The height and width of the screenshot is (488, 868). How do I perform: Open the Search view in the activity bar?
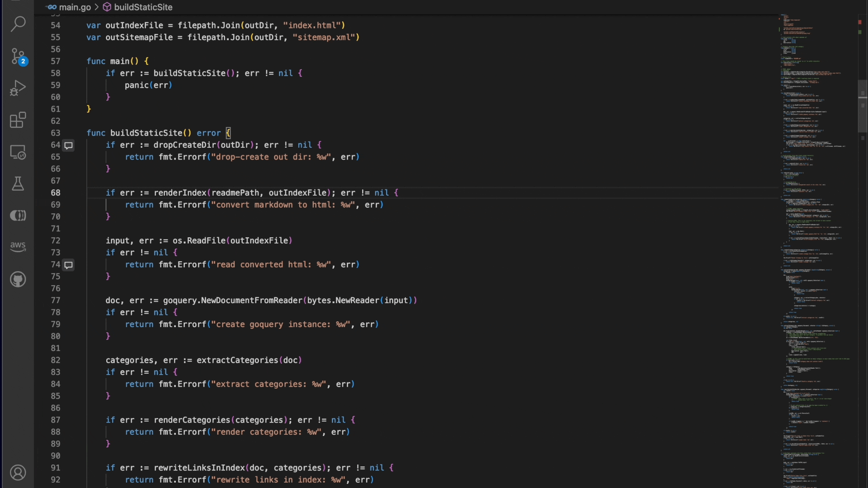(x=18, y=23)
